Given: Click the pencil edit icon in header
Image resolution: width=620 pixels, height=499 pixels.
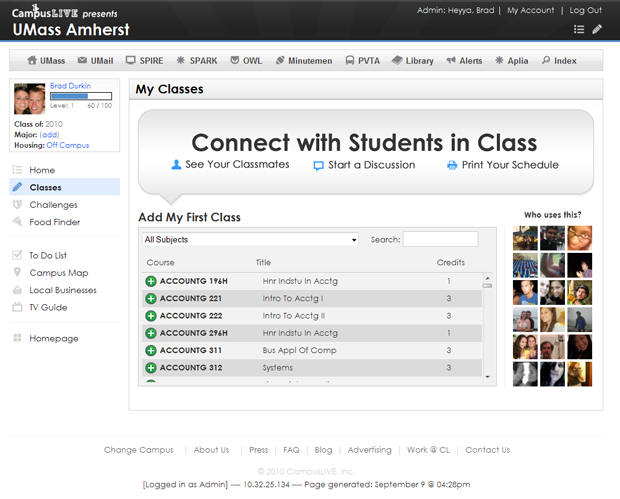Looking at the screenshot, I should click(597, 30).
